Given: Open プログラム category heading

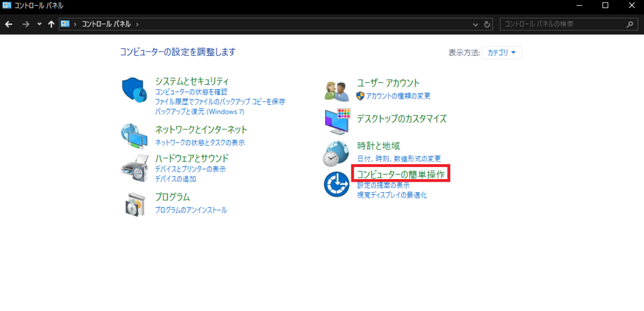Looking at the screenshot, I should 172,197.
